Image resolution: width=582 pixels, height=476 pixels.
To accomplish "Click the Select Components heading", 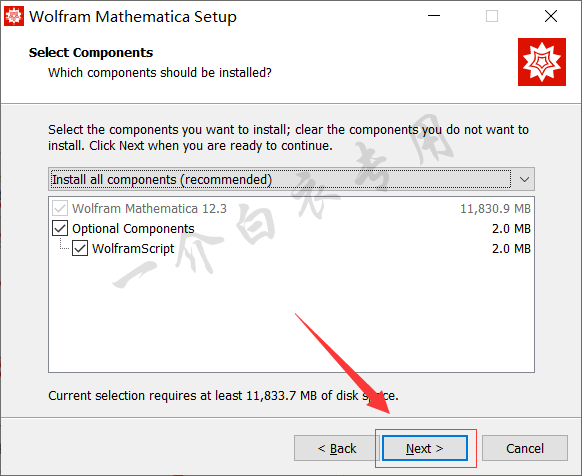I will tap(91, 52).
